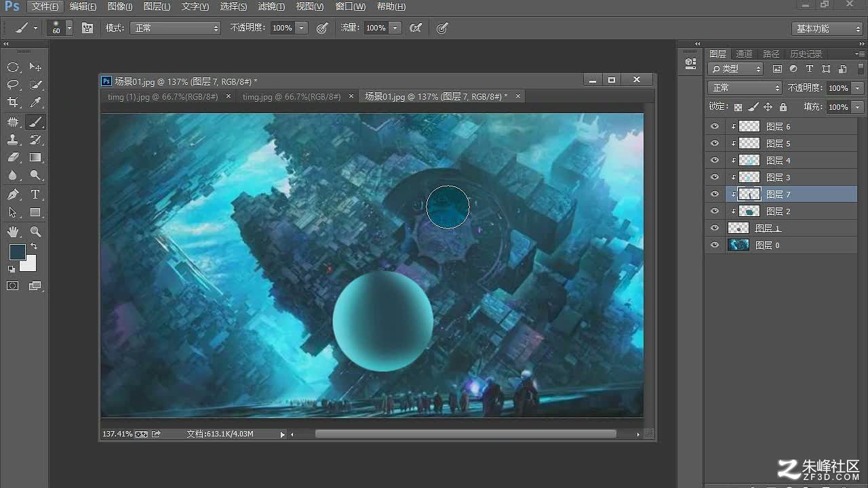Switch to the 通道 tab
This screenshot has width=868, height=488.
pyautogui.click(x=744, y=54)
